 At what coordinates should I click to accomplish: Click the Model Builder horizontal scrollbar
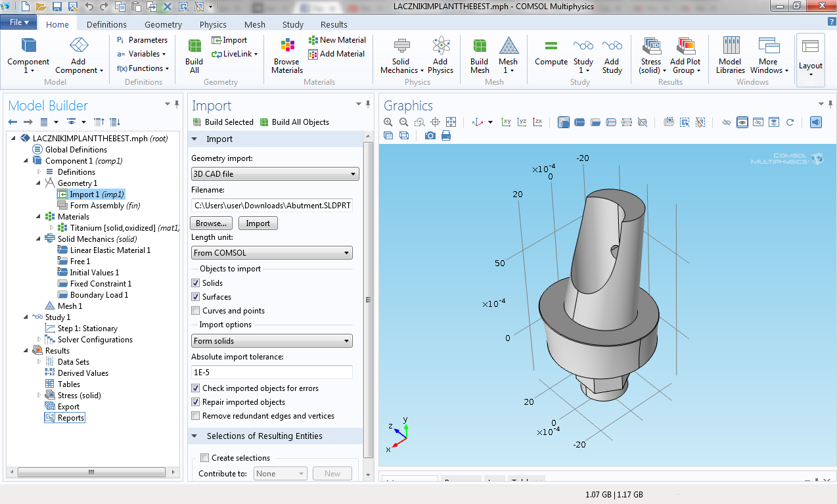[x=93, y=472]
